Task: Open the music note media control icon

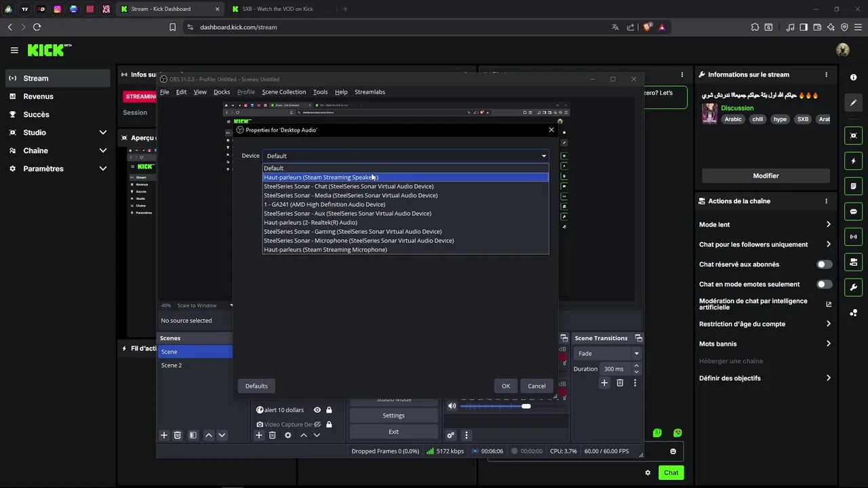Action: point(791,27)
